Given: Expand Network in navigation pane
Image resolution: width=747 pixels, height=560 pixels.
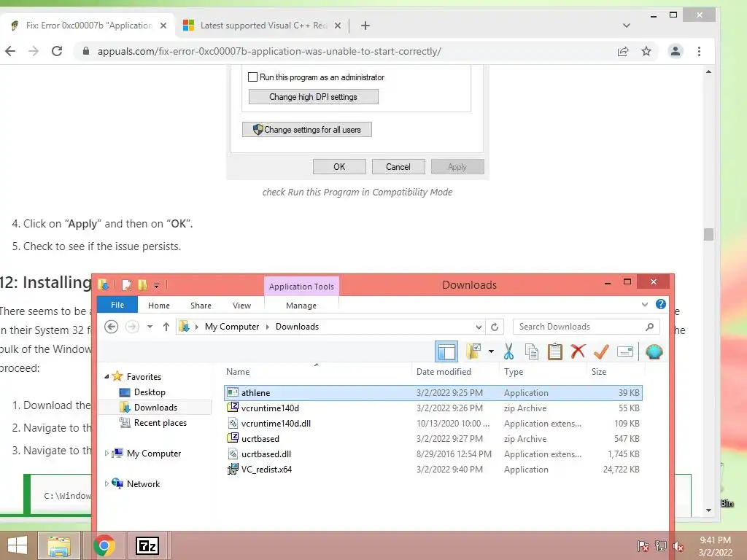Looking at the screenshot, I should tap(107, 484).
